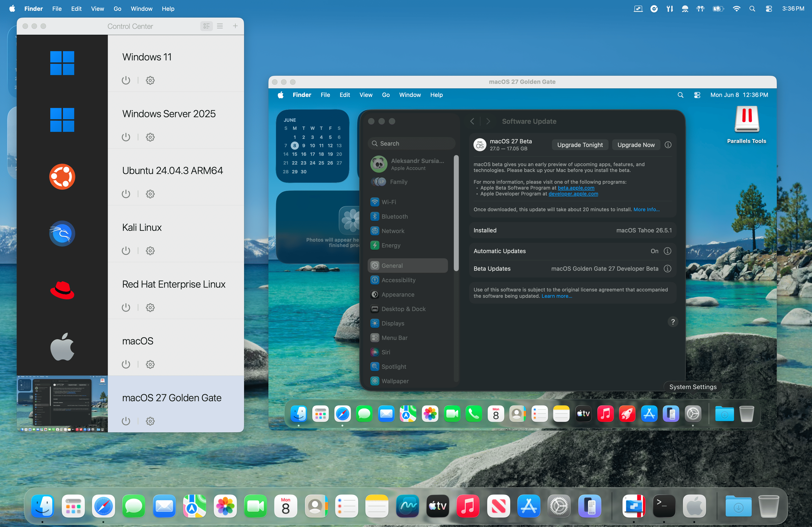Click the More Info... link
This screenshot has width=812, height=527.
pyautogui.click(x=646, y=209)
